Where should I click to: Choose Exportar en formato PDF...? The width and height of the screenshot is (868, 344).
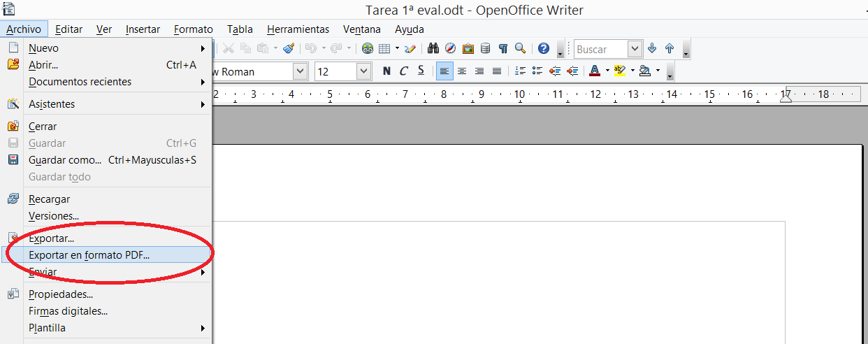[107, 255]
